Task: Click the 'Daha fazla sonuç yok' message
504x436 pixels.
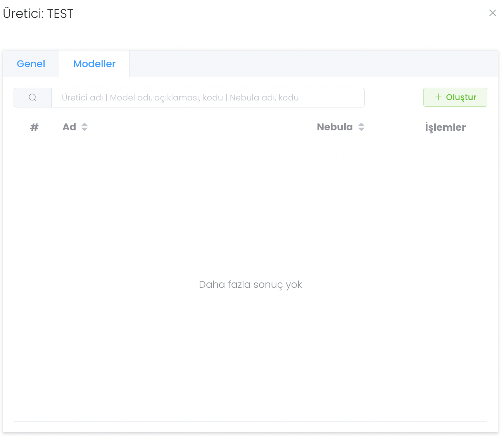Action: coord(250,284)
